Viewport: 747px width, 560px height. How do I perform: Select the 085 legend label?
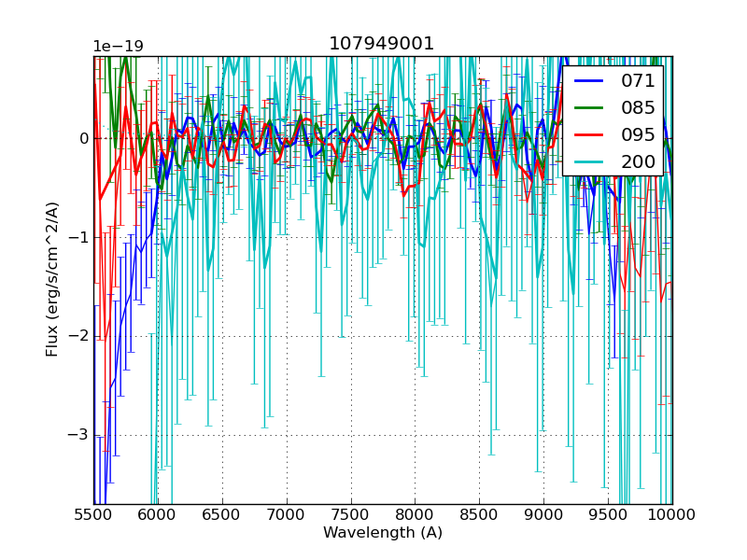(638, 108)
